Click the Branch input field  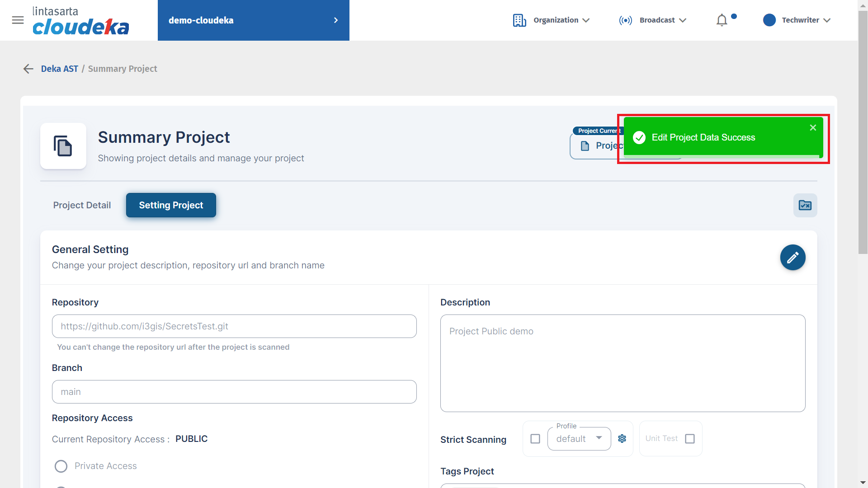234,392
